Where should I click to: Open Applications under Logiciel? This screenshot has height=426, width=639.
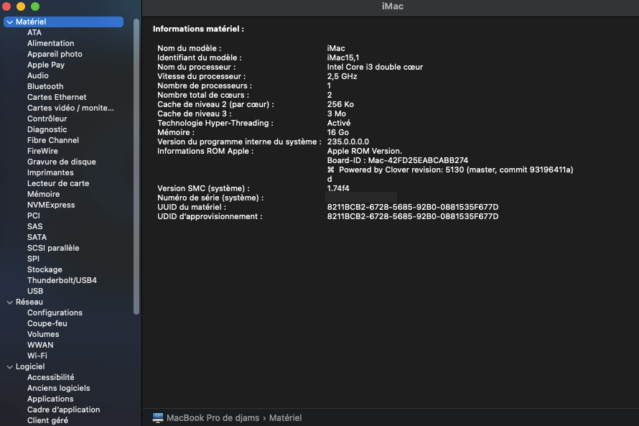pyautogui.click(x=50, y=399)
